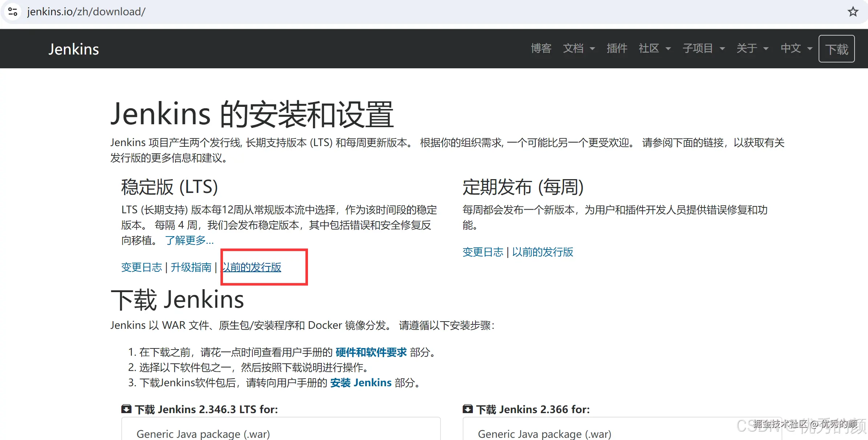Screen dimensions: 868x440
Task: Expand the 文档 dropdown menu
Action: click(579, 48)
